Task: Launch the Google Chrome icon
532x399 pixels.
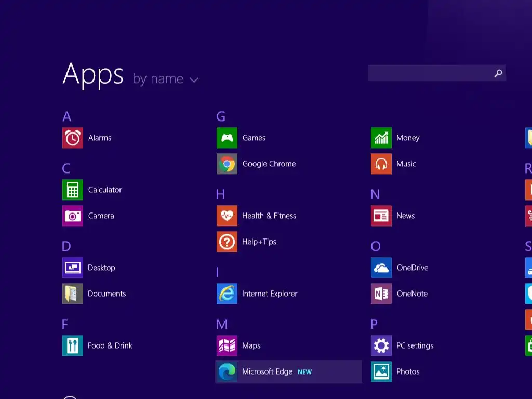Action: click(227, 164)
